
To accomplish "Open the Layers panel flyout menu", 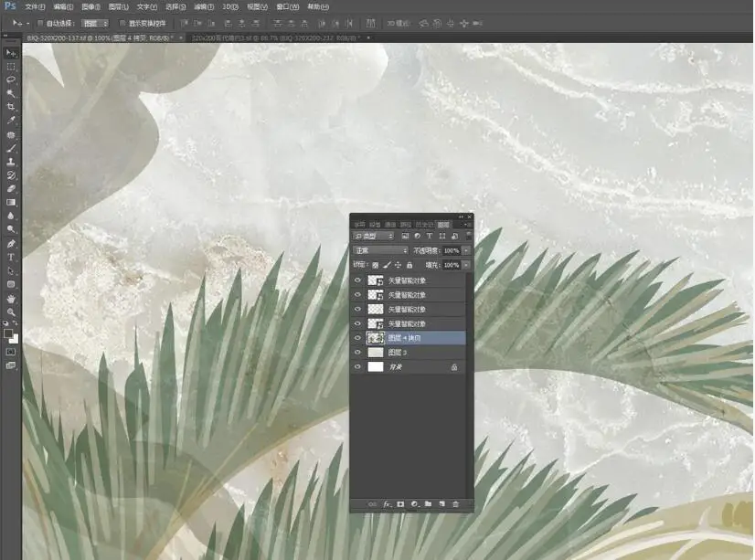I will [468, 225].
